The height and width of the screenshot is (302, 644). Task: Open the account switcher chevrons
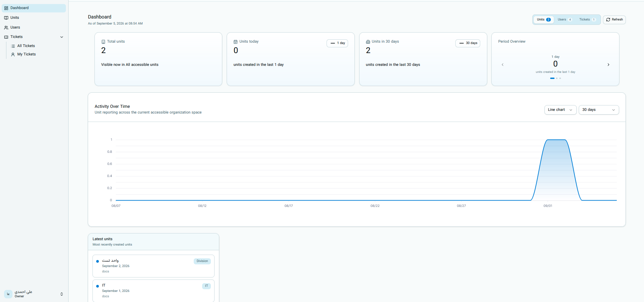point(62,294)
